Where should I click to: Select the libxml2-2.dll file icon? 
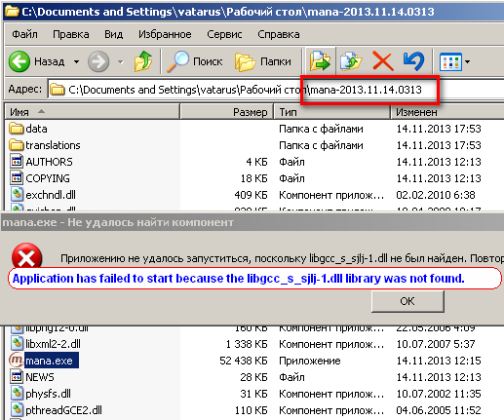click(x=17, y=344)
